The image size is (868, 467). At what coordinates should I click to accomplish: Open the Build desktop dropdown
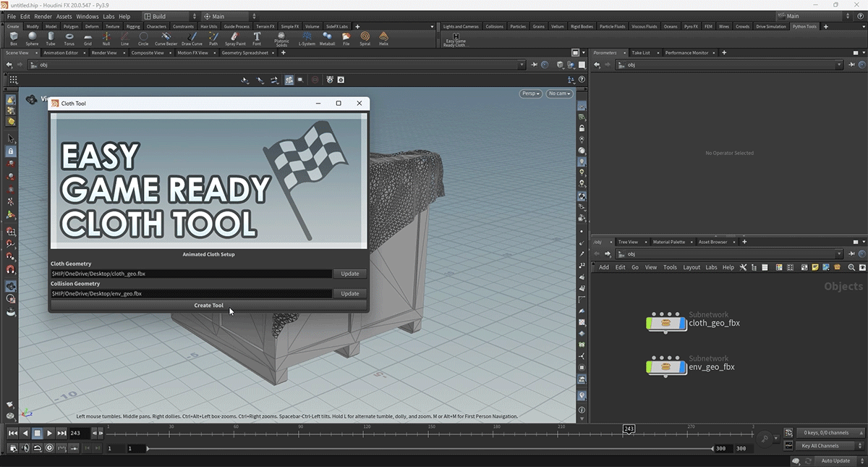170,16
